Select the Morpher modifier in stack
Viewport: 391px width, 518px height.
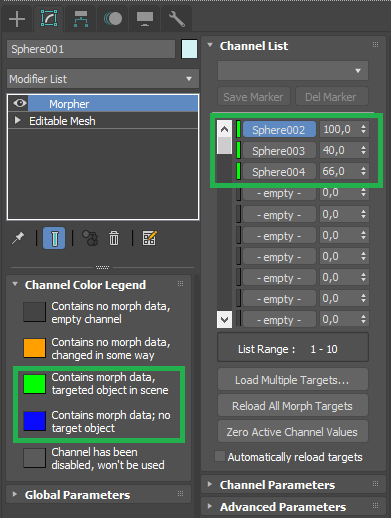(113, 104)
